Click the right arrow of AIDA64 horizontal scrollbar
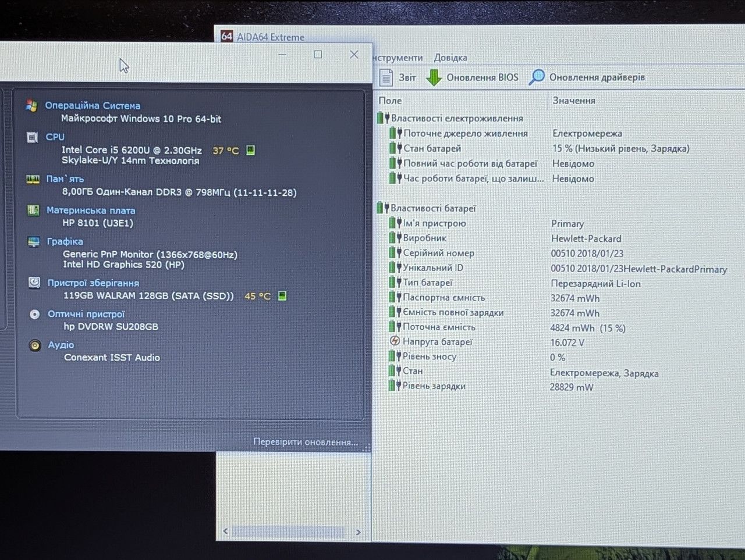Image resolution: width=745 pixels, height=560 pixels. [x=359, y=532]
